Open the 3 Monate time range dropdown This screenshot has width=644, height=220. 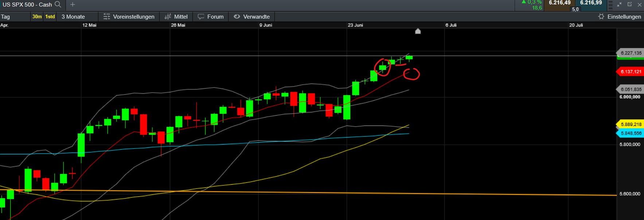(78, 16)
